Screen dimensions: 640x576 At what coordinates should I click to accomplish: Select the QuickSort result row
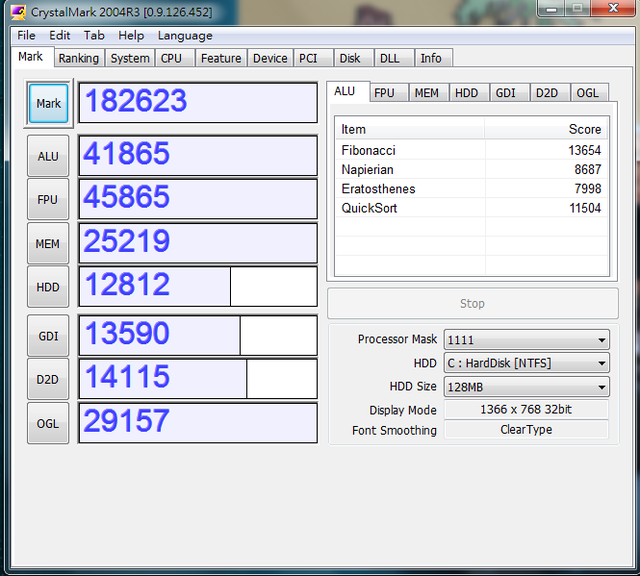[471, 208]
